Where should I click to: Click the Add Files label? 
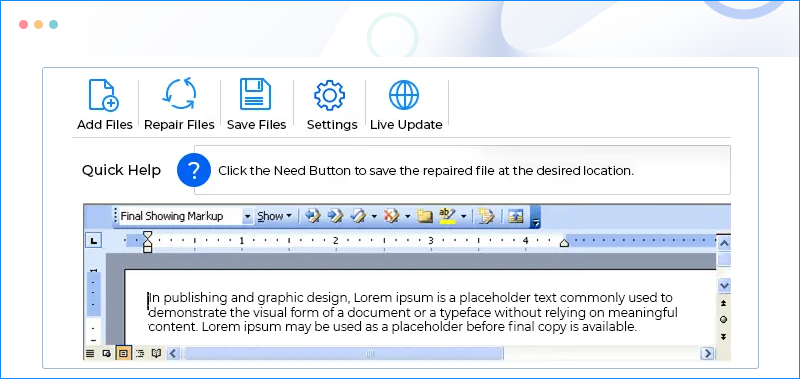point(105,125)
